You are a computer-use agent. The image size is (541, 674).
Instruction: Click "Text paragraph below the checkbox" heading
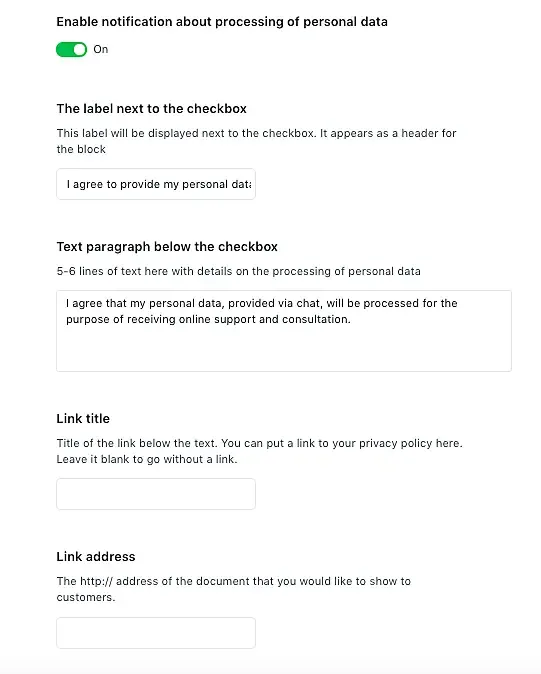click(167, 247)
